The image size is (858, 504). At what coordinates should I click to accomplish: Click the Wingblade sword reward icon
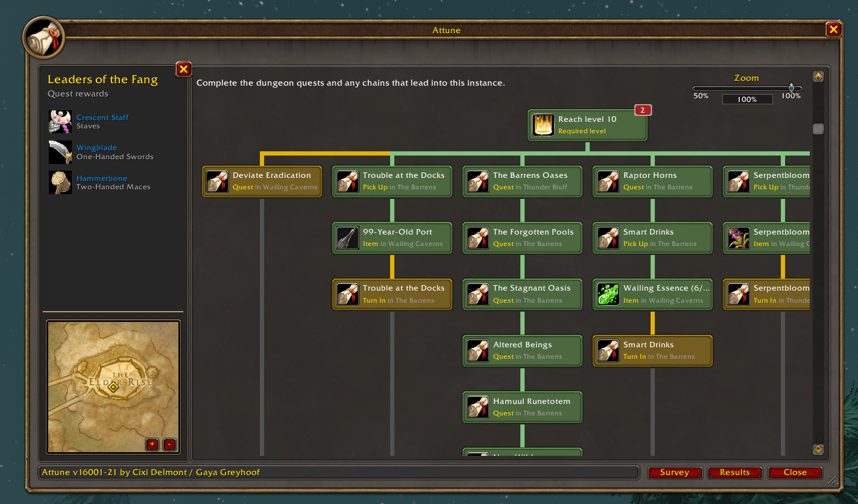(x=60, y=152)
